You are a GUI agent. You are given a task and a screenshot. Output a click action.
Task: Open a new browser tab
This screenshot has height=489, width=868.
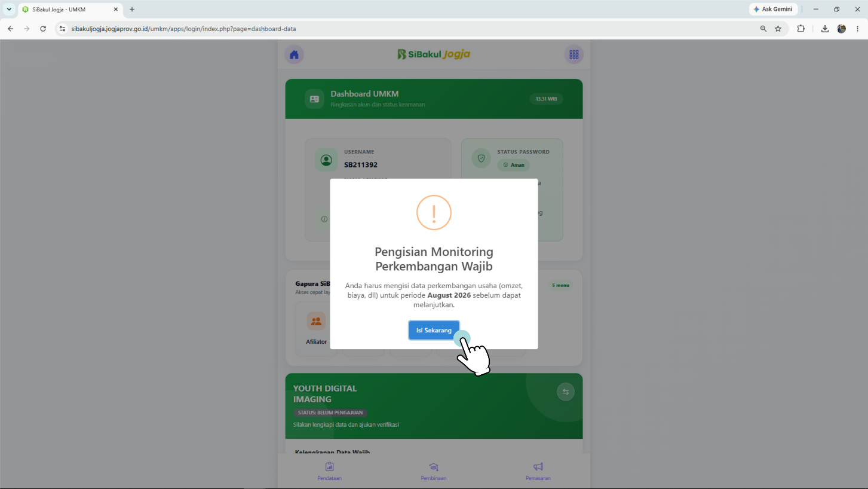tap(132, 10)
